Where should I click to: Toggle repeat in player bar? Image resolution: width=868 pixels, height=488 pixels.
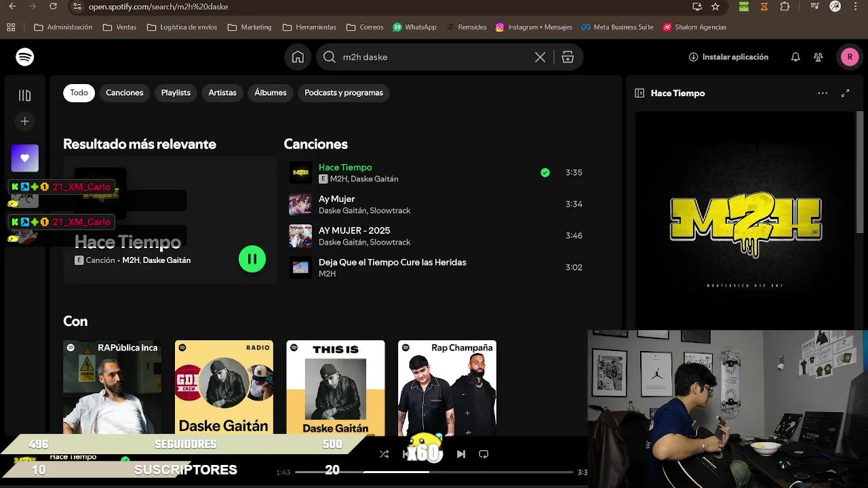[484, 454]
